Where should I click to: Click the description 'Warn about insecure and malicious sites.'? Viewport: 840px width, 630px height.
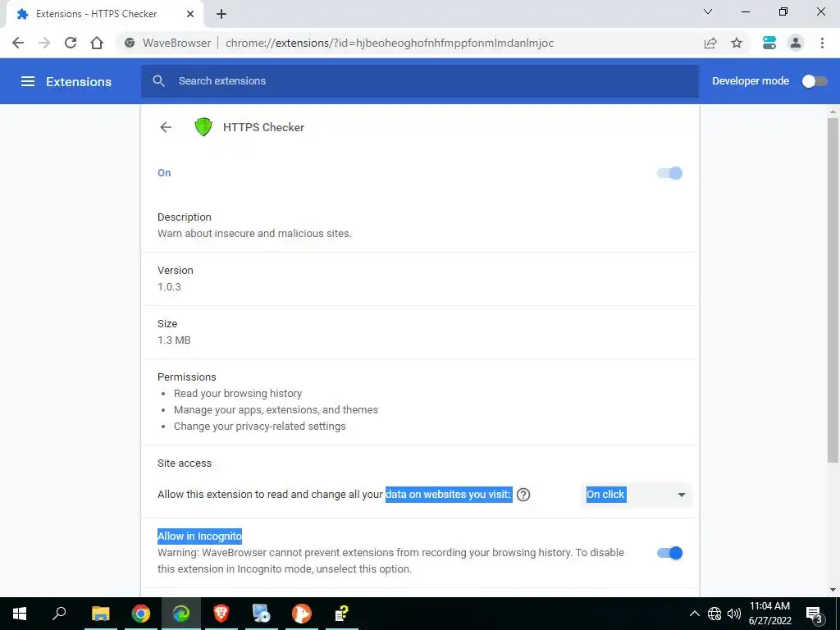point(254,234)
